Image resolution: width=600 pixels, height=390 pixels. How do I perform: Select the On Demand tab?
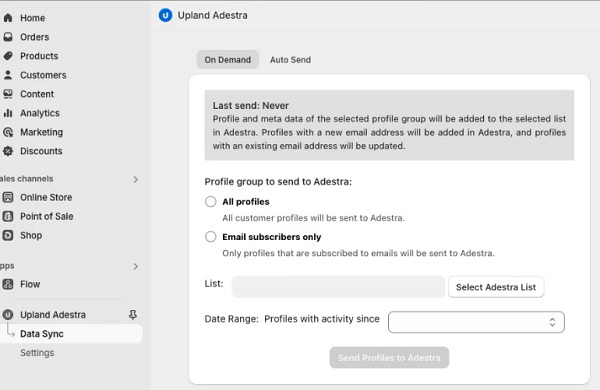click(x=228, y=60)
